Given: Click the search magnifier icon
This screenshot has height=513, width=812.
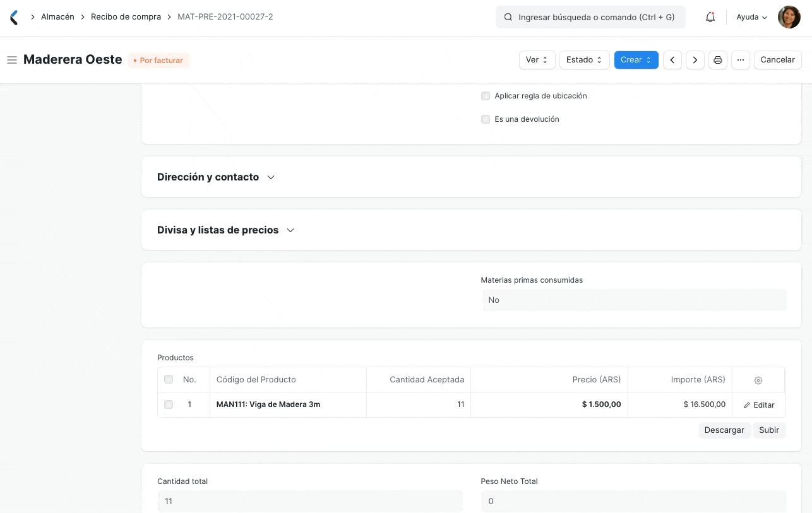Looking at the screenshot, I should point(508,17).
